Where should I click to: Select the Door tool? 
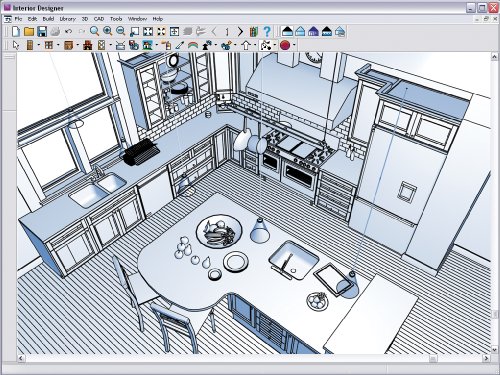coord(30,45)
